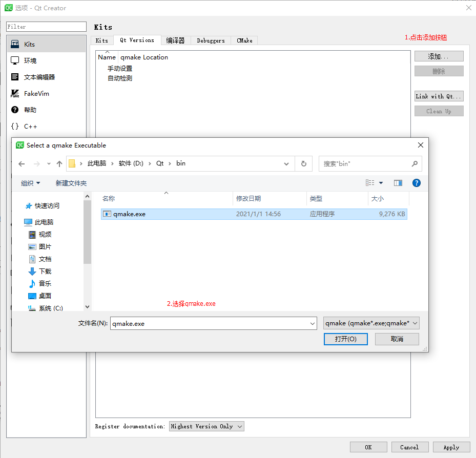This screenshot has height=458, width=476.
Task: Sort by 类型 column header
Action: coord(337,198)
